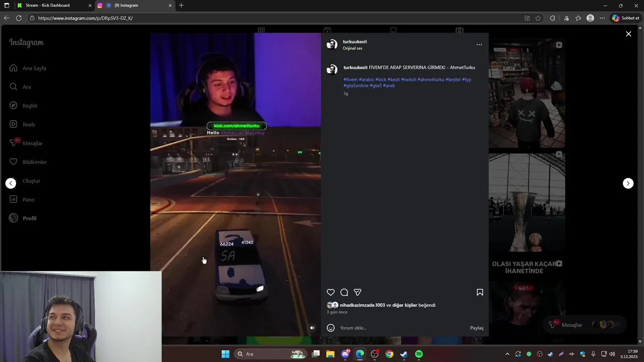Open comments with the speech bubble icon
Screen dimensions: 644x362
pyautogui.click(x=344, y=292)
